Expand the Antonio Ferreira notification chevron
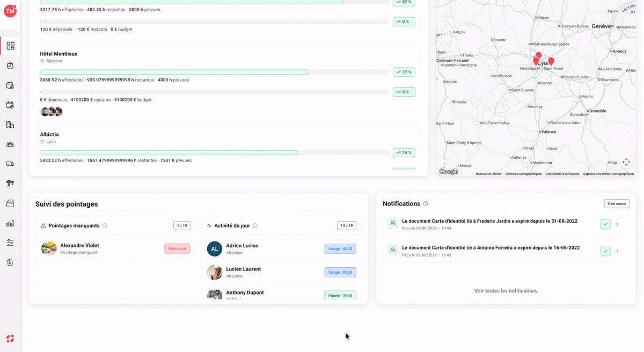644x352 pixels. pos(618,251)
